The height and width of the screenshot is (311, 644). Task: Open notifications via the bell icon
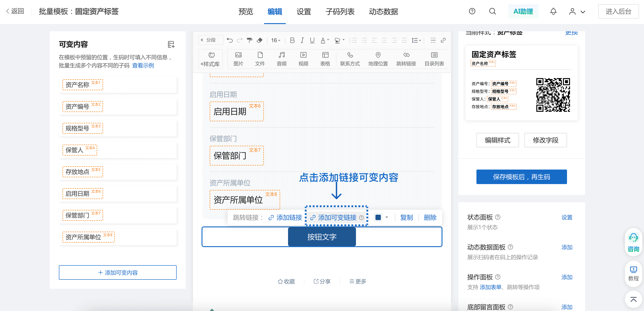pyautogui.click(x=553, y=11)
